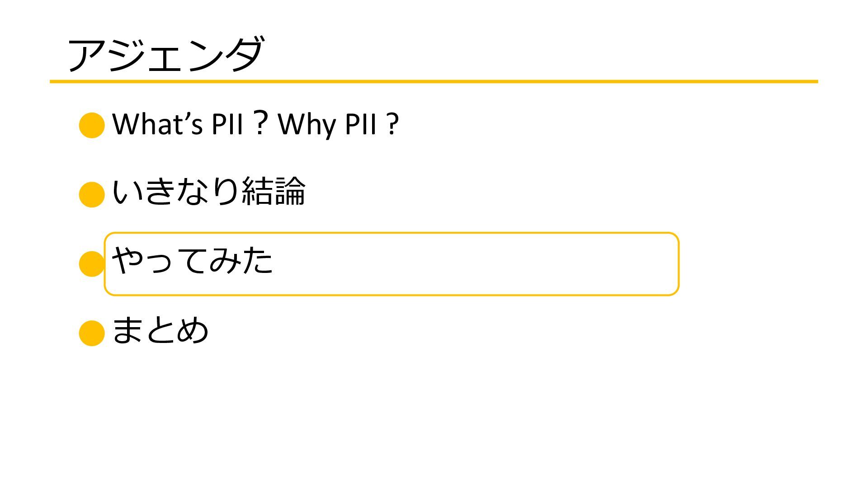Click the first character ア of the title
The image size is (868, 488).
(85, 55)
